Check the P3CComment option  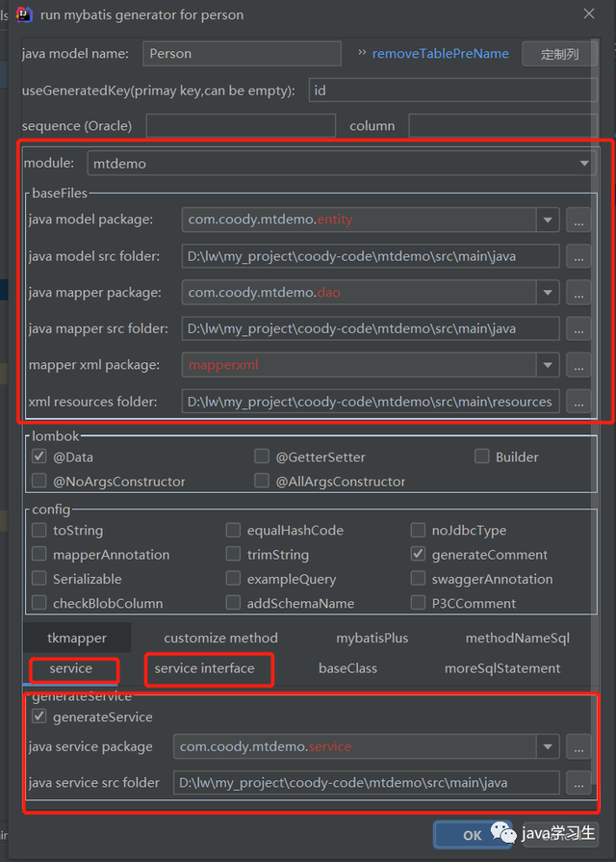[x=418, y=603]
